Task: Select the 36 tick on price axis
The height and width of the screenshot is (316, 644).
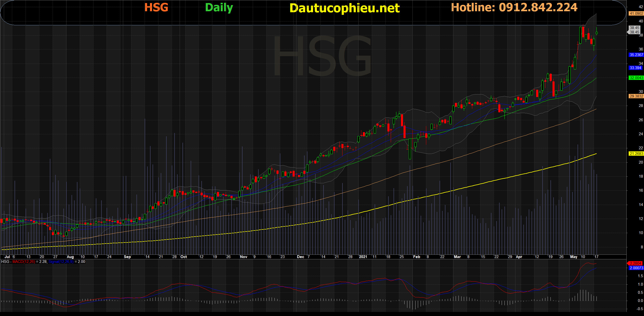Action: (641, 49)
